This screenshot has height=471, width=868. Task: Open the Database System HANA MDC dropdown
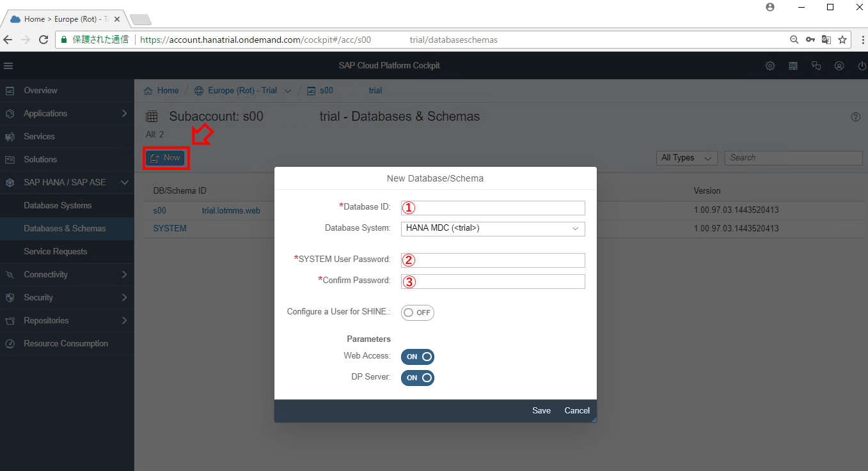click(x=493, y=228)
